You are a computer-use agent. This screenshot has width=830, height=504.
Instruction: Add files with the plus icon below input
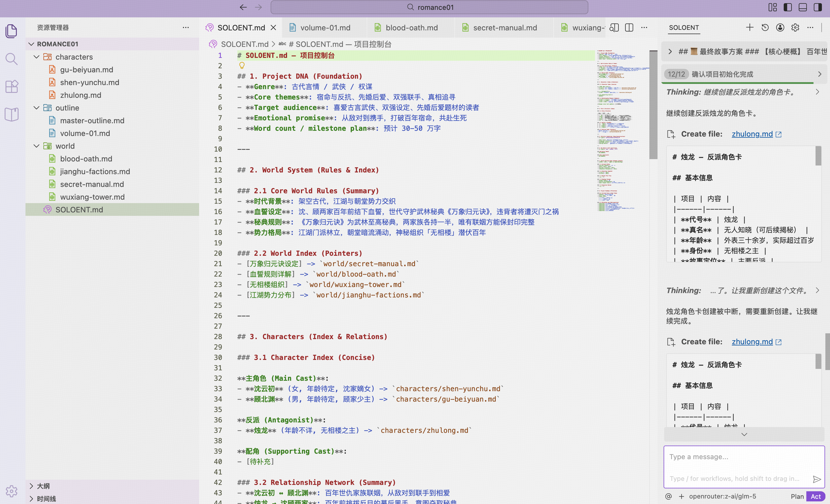tap(681, 496)
